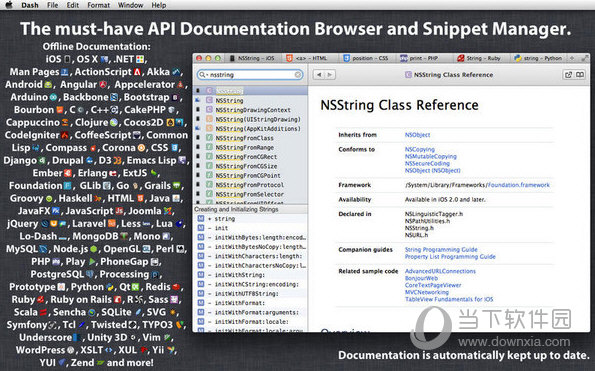Click function icon beside NSStringFromClass
The image size is (595, 371).
(209, 138)
